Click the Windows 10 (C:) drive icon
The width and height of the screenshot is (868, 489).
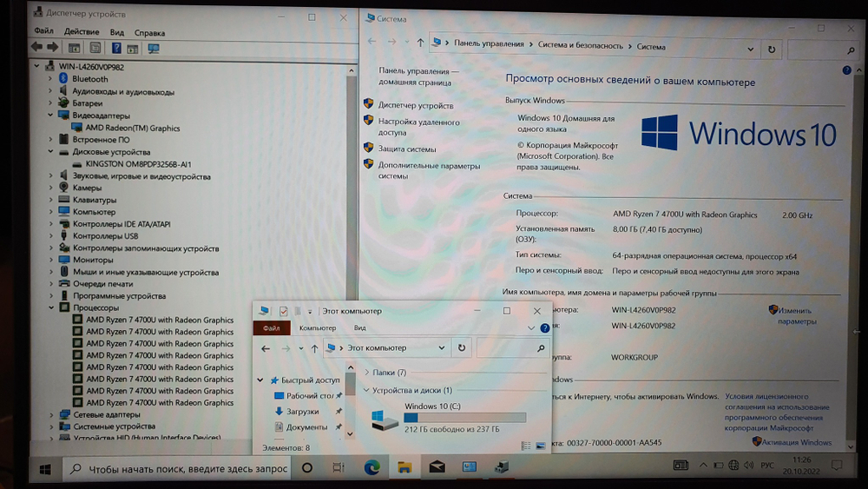coord(385,420)
